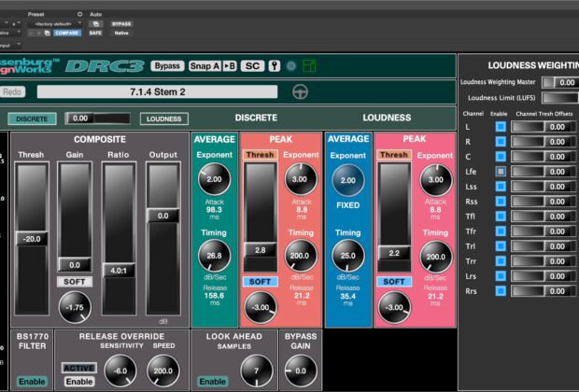Open the factory default preset dropdown
Screen dimensions: 579x392
pos(55,24)
